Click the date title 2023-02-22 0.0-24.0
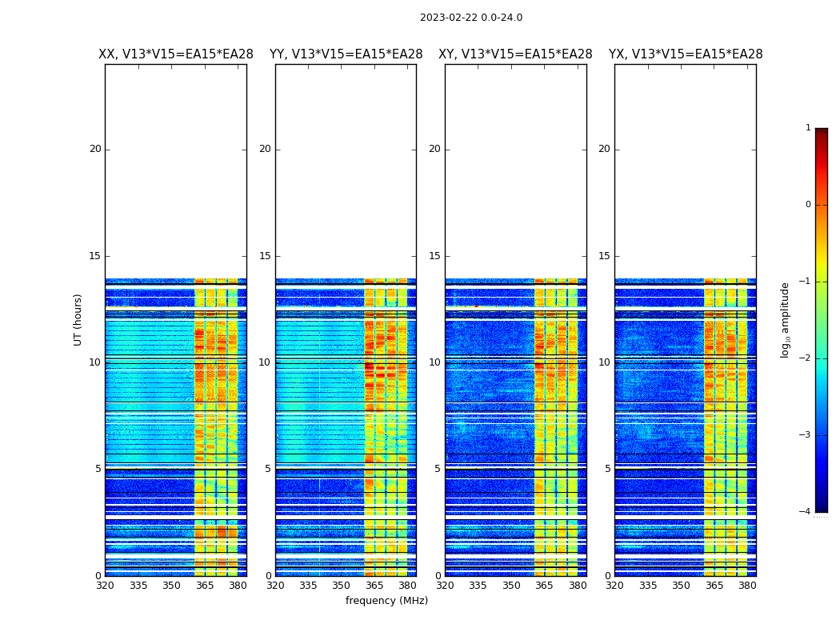The image size is (840, 640). pos(470,18)
